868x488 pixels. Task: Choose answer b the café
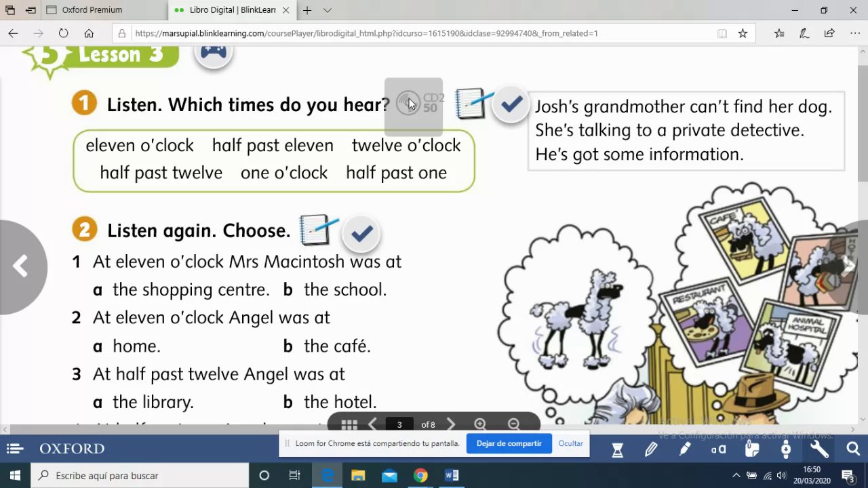tap(327, 346)
